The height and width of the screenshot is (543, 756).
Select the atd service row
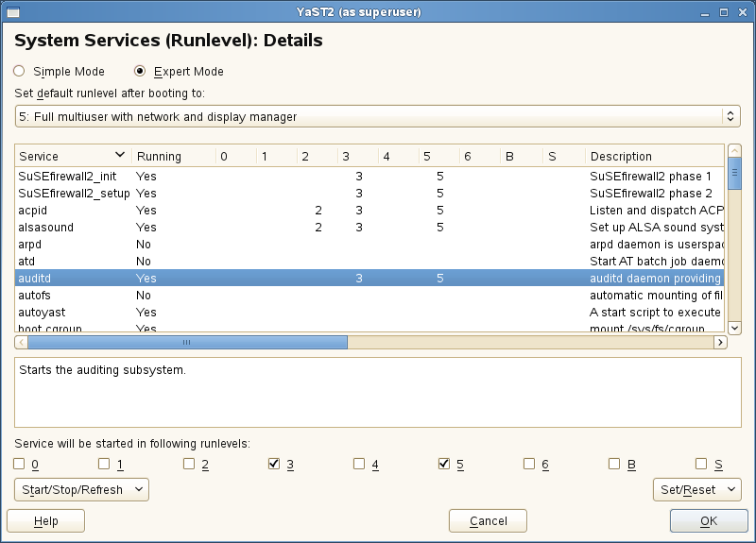[x=369, y=262]
